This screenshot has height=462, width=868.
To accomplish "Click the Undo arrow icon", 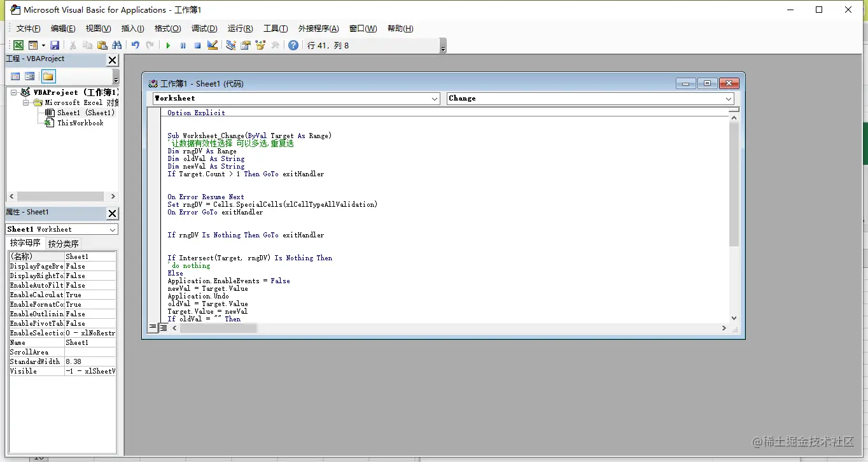I will 135,45.
